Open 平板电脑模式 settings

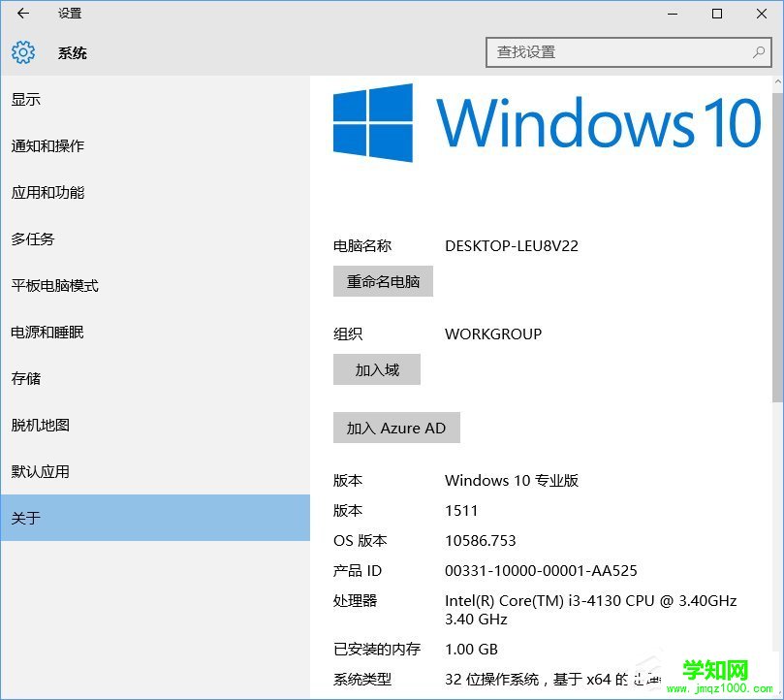155,286
